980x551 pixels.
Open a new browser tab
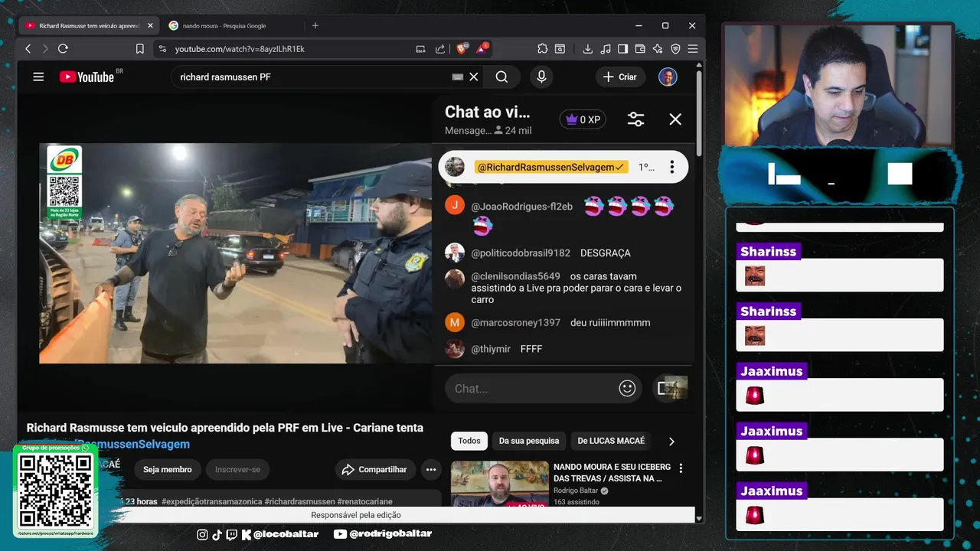click(315, 25)
